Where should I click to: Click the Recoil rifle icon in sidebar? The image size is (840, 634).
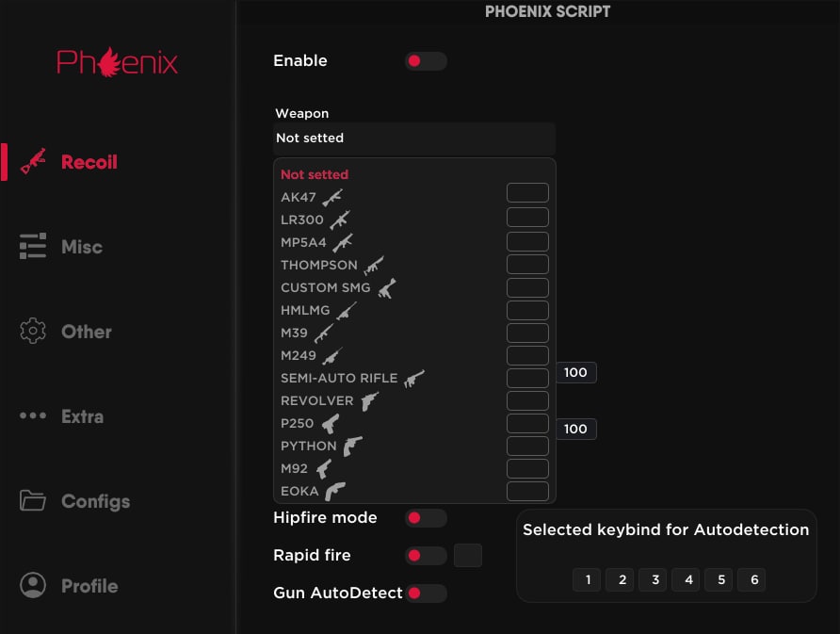pyautogui.click(x=33, y=161)
